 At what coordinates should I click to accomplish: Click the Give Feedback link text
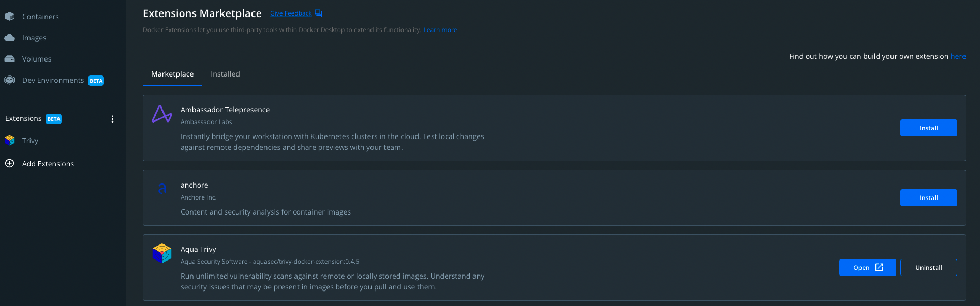point(291,13)
